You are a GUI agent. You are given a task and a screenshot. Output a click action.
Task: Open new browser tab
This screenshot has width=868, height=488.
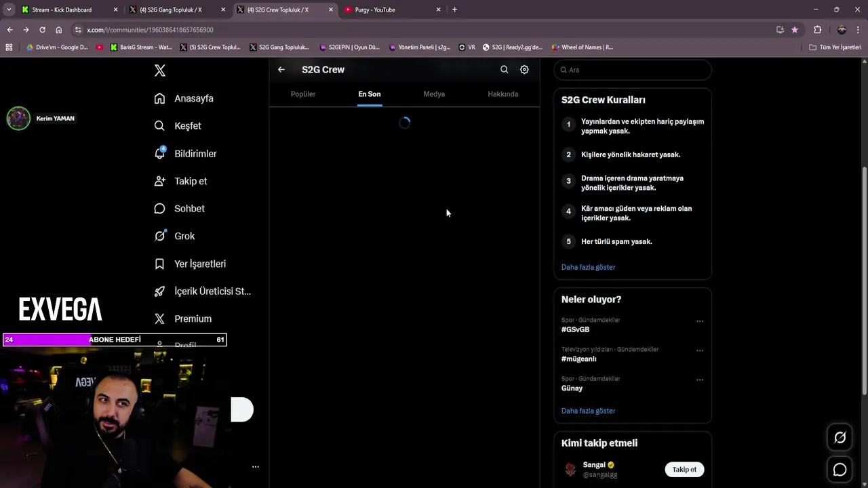tap(454, 9)
